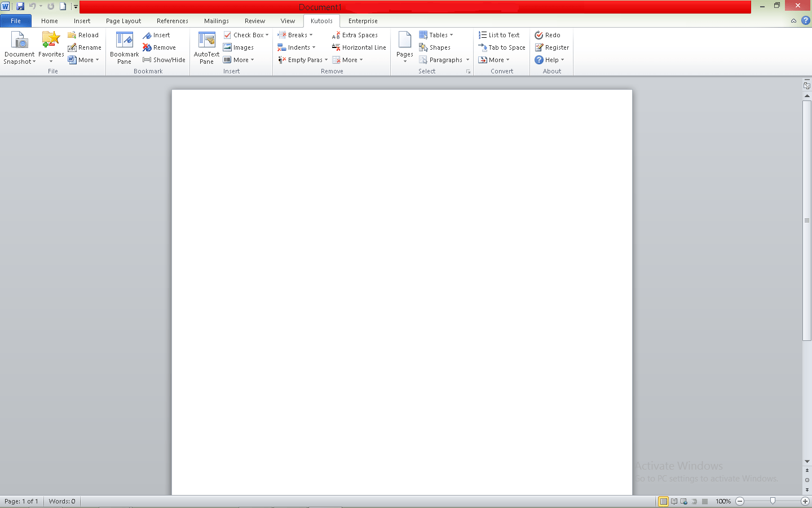812x508 pixels.
Task: Toggle the ruler view button
Action: [x=807, y=85]
